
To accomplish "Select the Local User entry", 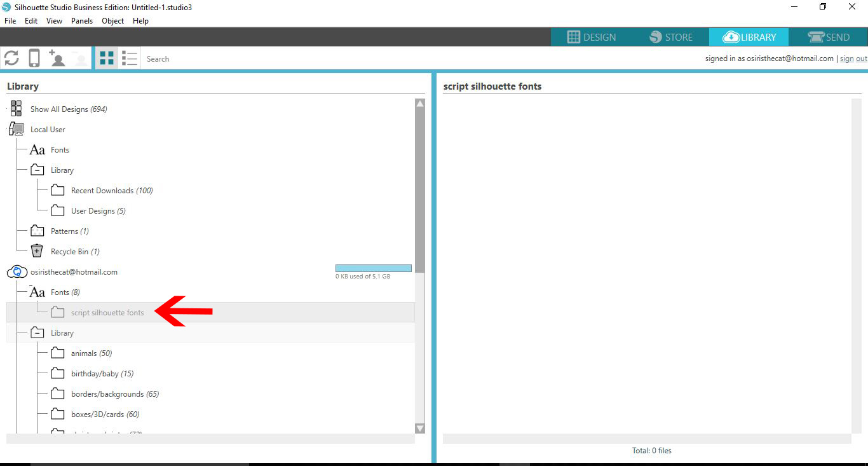I will tap(48, 130).
